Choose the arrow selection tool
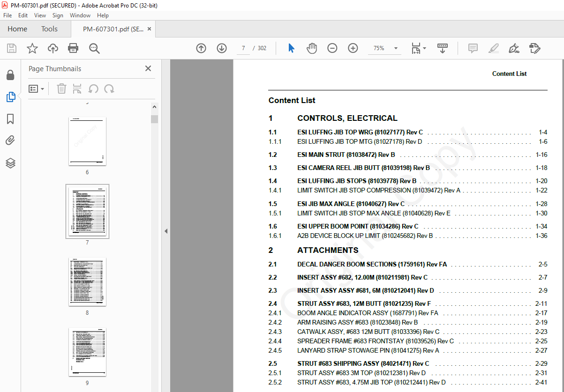 click(291, 48)
